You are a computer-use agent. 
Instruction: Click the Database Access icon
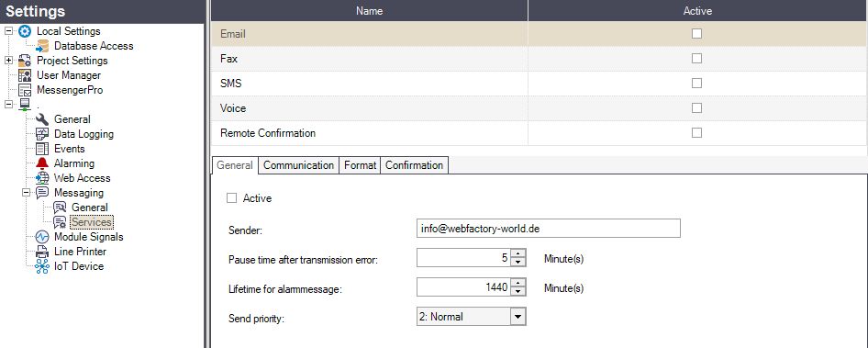click(42, 46)
